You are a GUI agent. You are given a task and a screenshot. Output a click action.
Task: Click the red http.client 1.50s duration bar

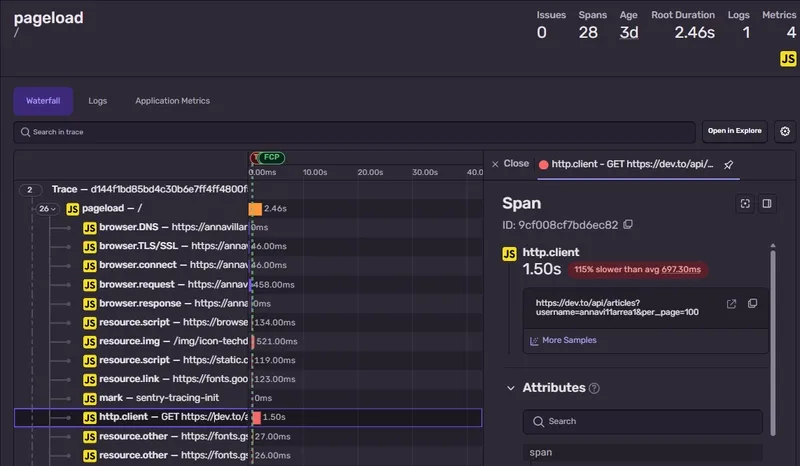tap(257, 418)
